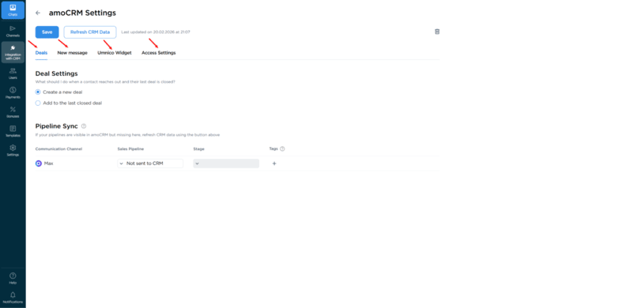This screenshot has height=308, width=644.
Task: Switch to the Deals tab
Action: pyautogui.click(x=41, y=53)
